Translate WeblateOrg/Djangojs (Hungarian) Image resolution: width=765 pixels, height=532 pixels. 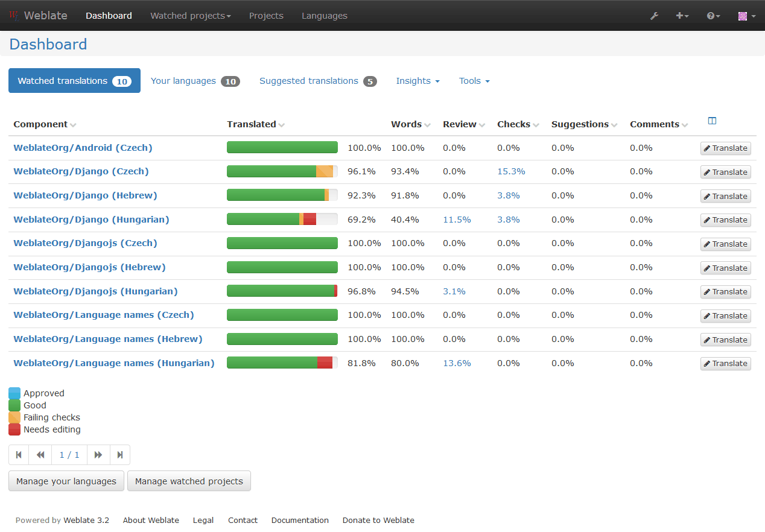pos(725,292)
